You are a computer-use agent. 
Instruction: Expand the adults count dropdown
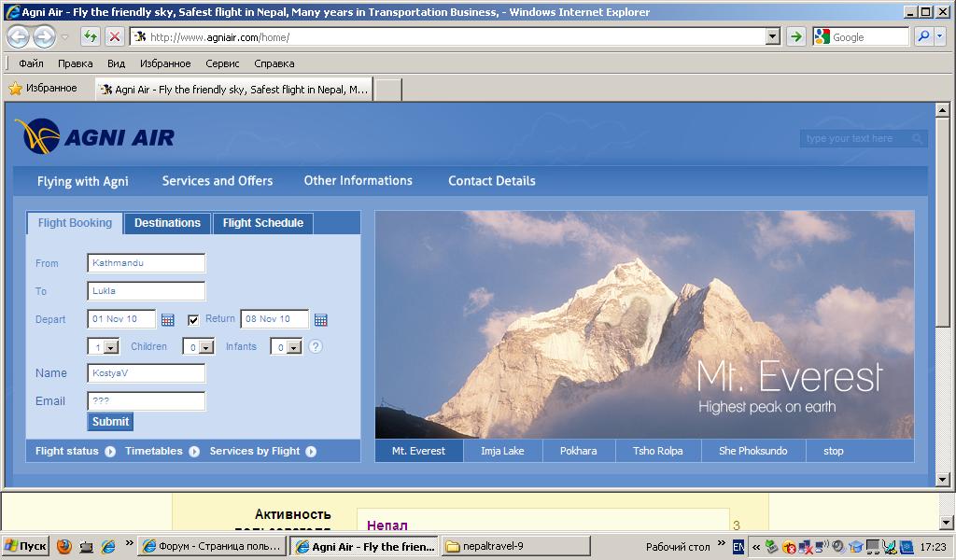click(111, 347)
